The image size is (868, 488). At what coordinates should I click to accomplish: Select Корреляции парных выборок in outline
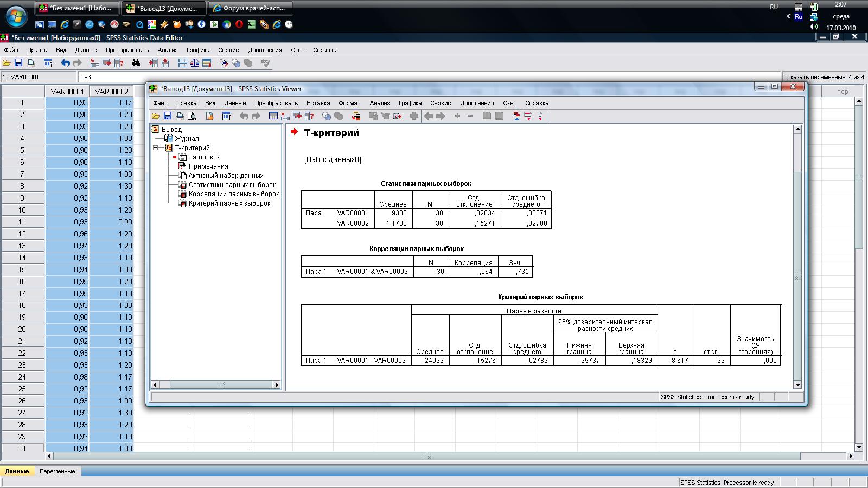(x=233, y=194)
